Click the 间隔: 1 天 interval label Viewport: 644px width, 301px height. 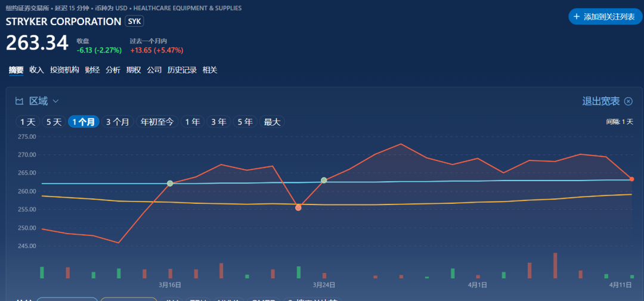pyautogui.click(x=620, y=122)
